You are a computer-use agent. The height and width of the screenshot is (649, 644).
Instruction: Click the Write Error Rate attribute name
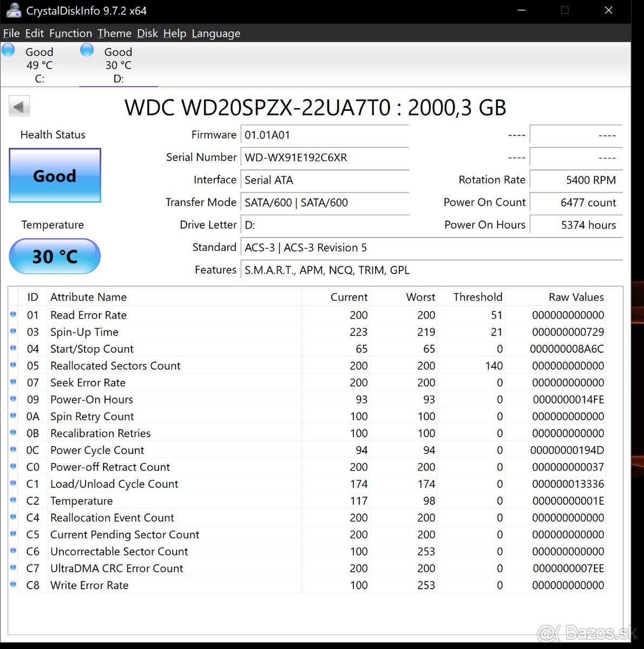point(89,585)
